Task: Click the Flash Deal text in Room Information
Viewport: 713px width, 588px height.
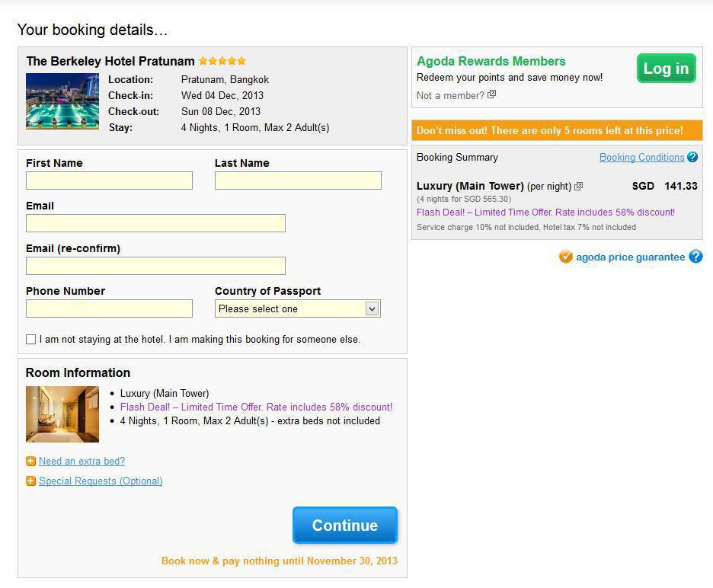Action: click(x=256, y=407)
